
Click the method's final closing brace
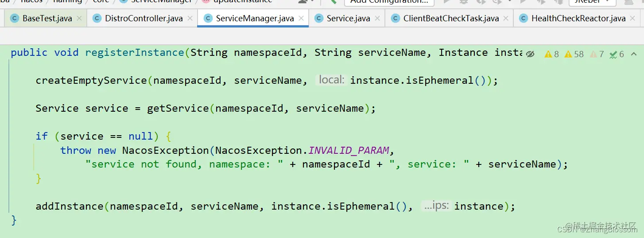pos(14,220)
